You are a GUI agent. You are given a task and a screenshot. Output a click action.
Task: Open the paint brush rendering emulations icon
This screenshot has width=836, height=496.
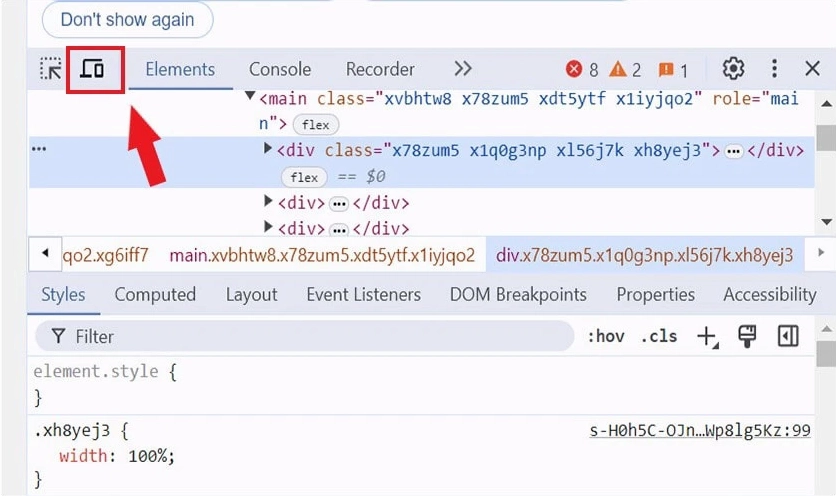pyautogui.click(x=747, y=336)
